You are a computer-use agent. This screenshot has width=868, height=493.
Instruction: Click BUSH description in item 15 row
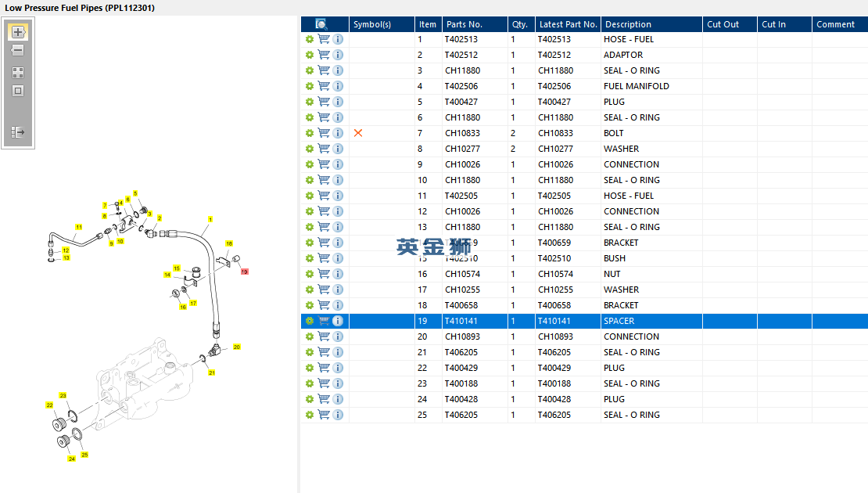[615, 258]
